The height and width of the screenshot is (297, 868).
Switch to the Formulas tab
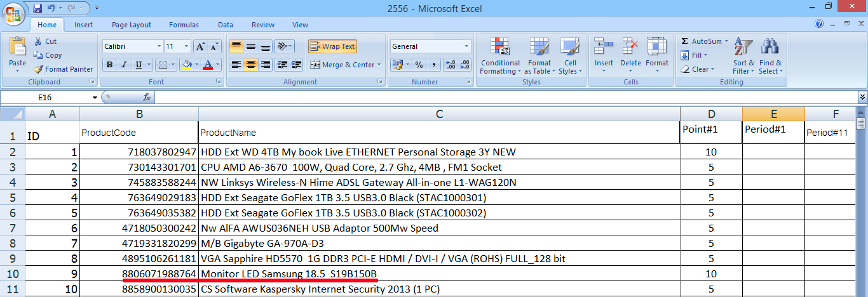[184, 25]
